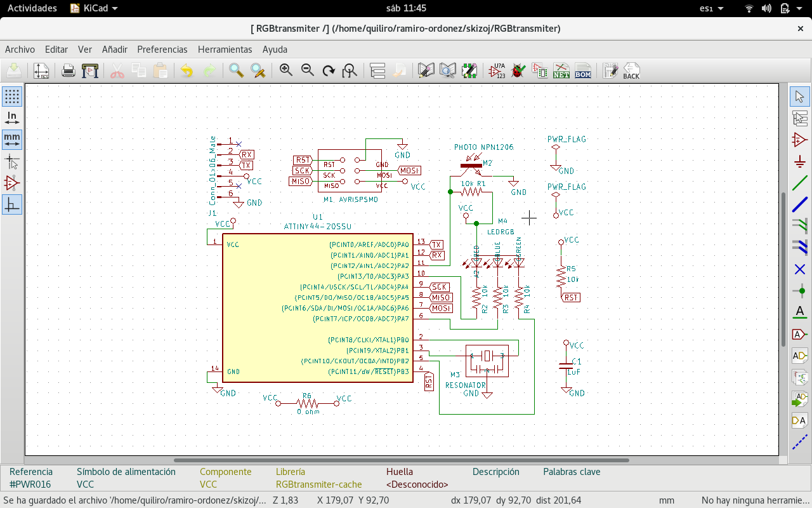The width and height of the screenshot is (812, 508).
Task: Select the Place power port tool
Action: click(x=800, y=161)
